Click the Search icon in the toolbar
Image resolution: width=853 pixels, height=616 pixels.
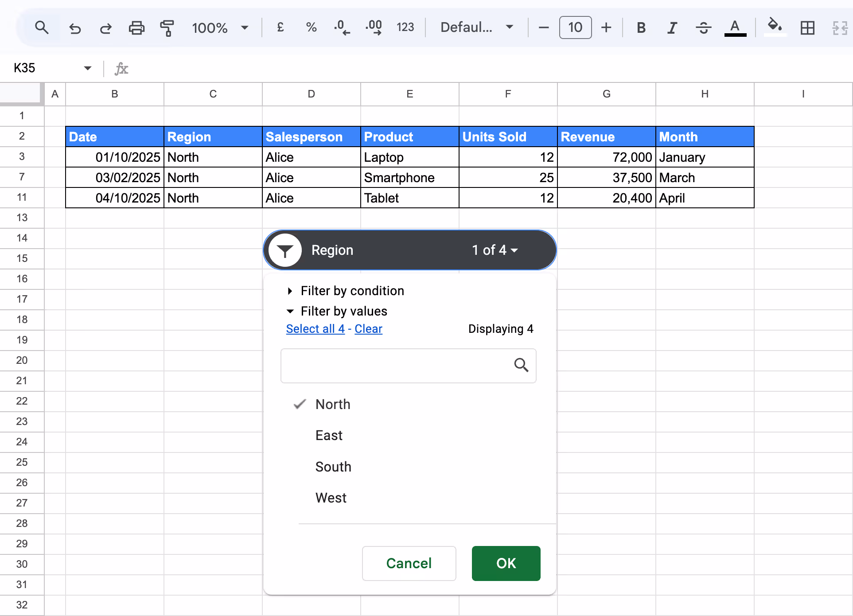(42, 27)
